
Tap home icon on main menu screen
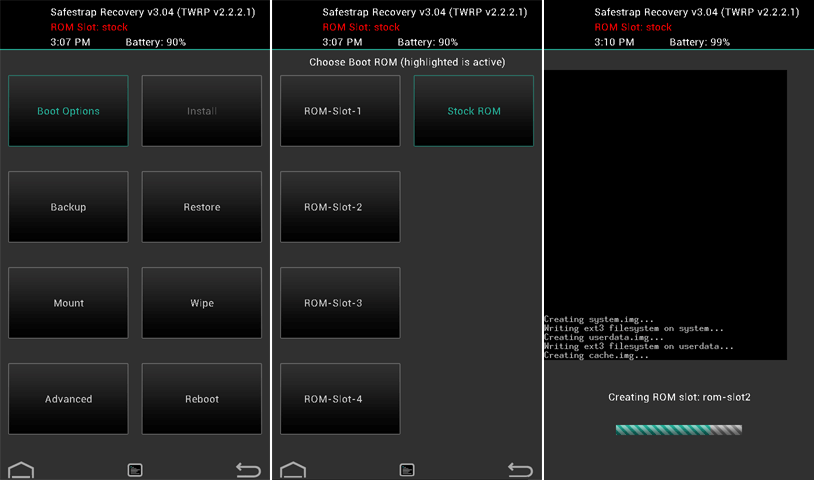coord(21,470)
